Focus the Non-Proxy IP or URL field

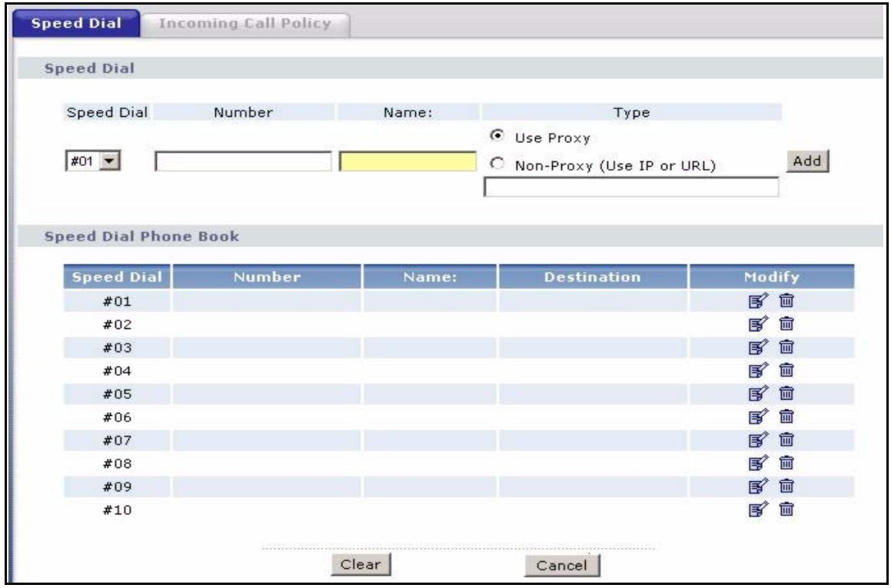point(630,187)
